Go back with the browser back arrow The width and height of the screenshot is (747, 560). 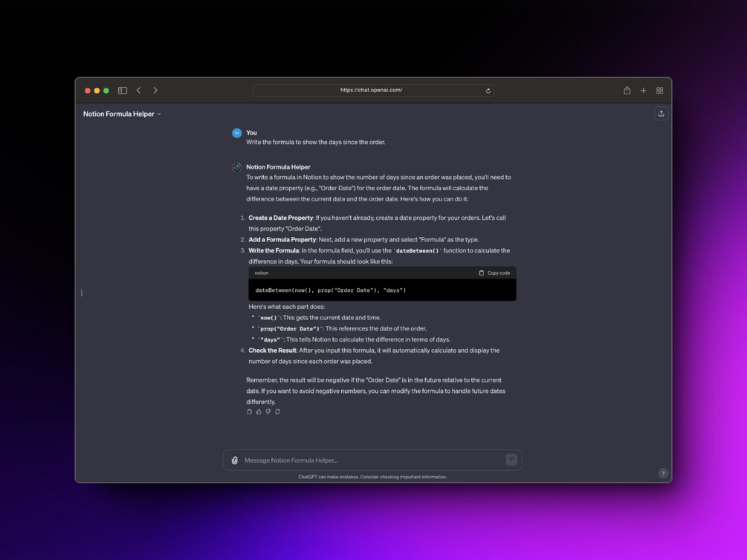tap(139, 91)
